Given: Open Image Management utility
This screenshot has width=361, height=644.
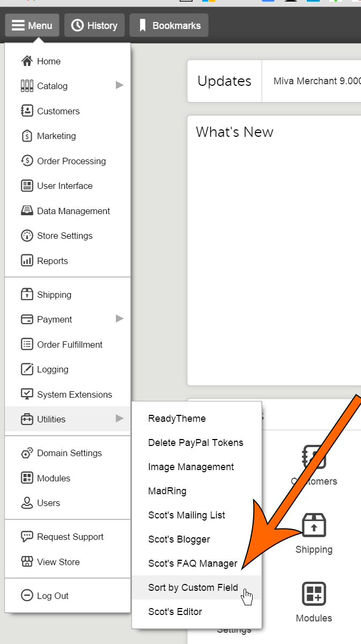Looking at the screenshot, I should point(191,467).
